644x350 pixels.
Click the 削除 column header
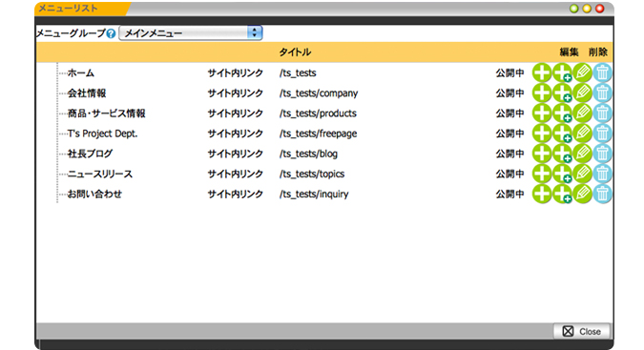597,52
